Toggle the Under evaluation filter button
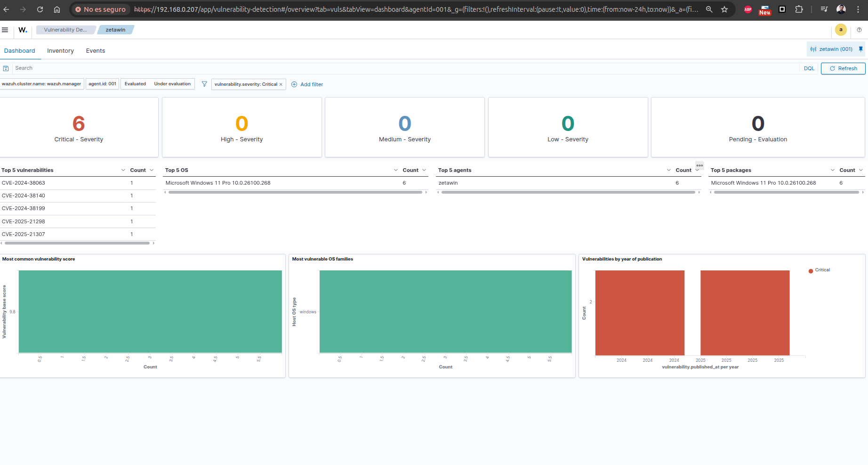Screen dimensions: 868x465 (x=172, y=84)
